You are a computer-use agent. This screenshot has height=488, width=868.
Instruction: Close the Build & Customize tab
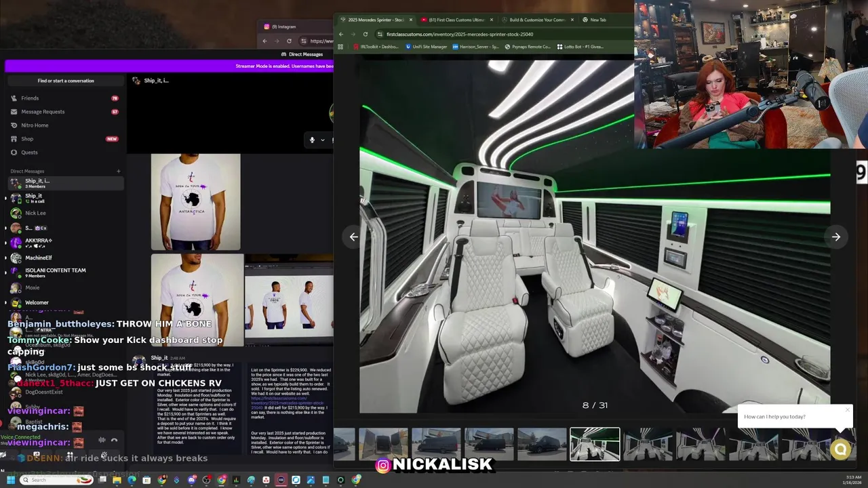point(572,20)
